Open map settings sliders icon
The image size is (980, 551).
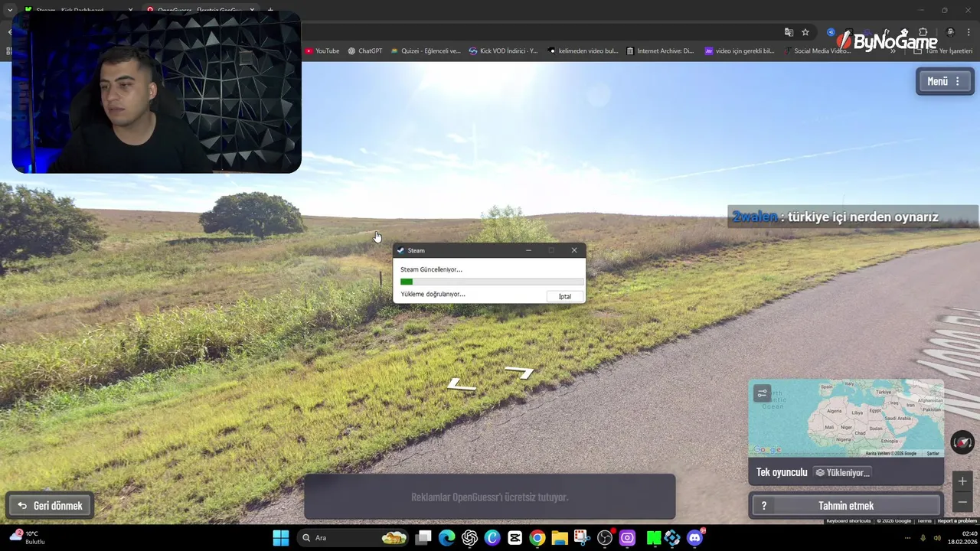point(762,393)
